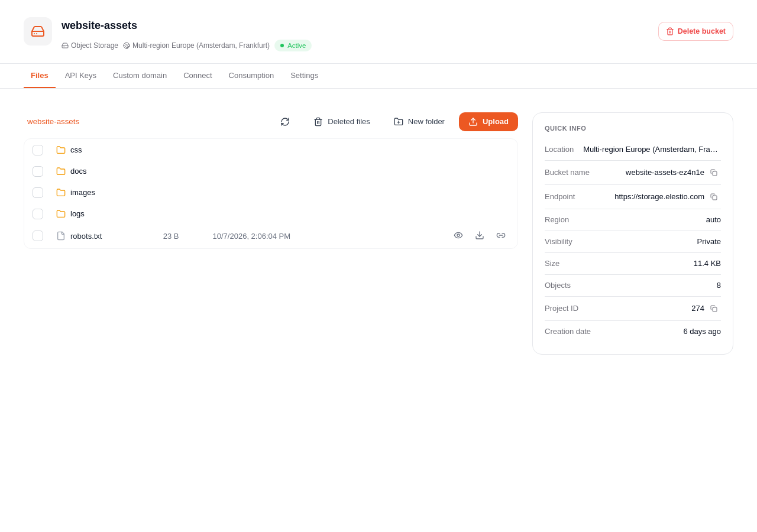Copy the bucket name website-assets-ez4n1e
The width and height of the screenshot is (757, 532).
(714, 173)
